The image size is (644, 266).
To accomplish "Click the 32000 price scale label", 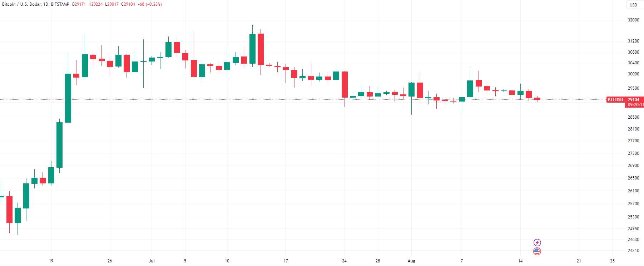I will (x=634, y=20).
